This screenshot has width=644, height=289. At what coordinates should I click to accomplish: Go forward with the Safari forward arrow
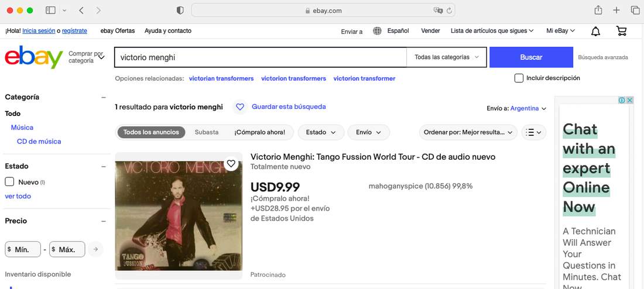98,11
